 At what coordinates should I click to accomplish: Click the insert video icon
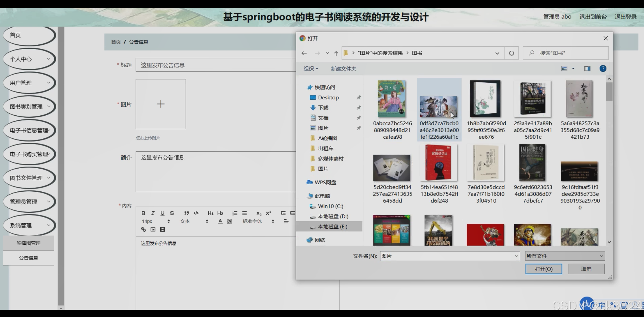(x=162, y=229)
